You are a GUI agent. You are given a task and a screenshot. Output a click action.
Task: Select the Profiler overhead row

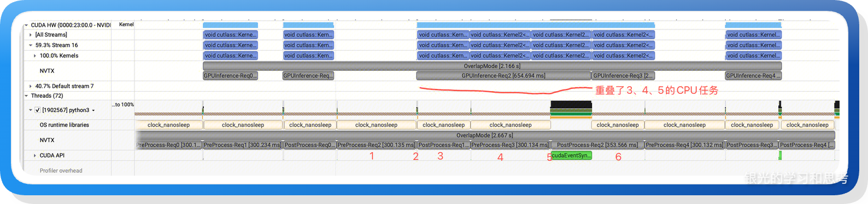[61, 171]
